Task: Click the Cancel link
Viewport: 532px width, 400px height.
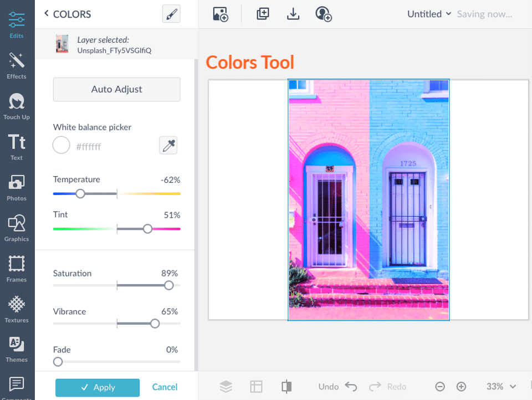Action: tap(165, 387)
